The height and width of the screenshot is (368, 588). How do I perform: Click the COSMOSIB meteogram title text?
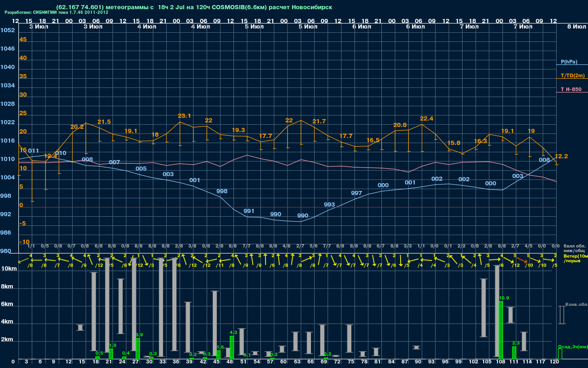click(194, 7)
